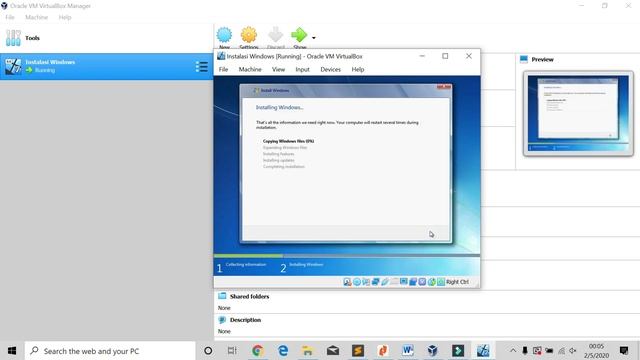The height and width of the screenshot is (360, 640).
Task: Click step 1 Collecting information label
Action: 246,264
